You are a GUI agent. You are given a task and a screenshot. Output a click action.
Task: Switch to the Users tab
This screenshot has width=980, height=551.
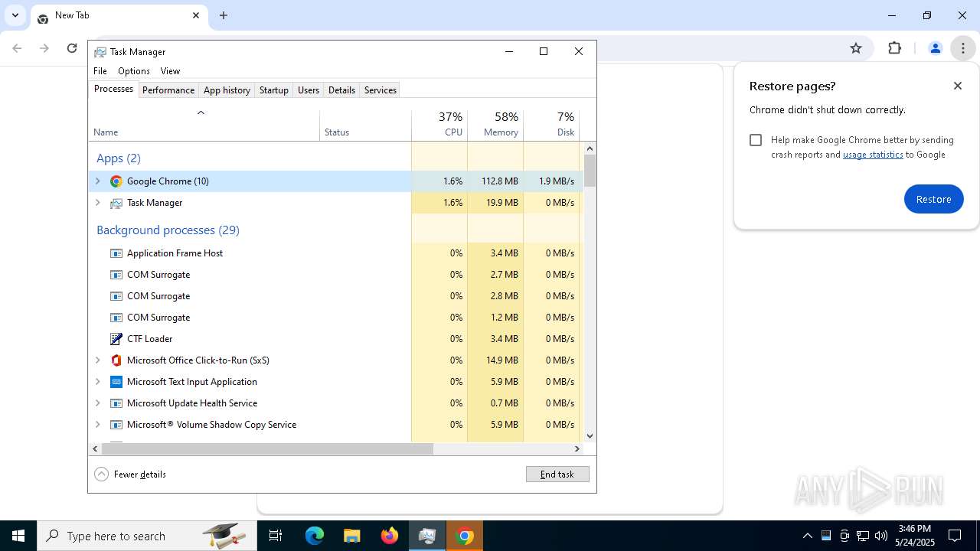click(x=309, y=90)
